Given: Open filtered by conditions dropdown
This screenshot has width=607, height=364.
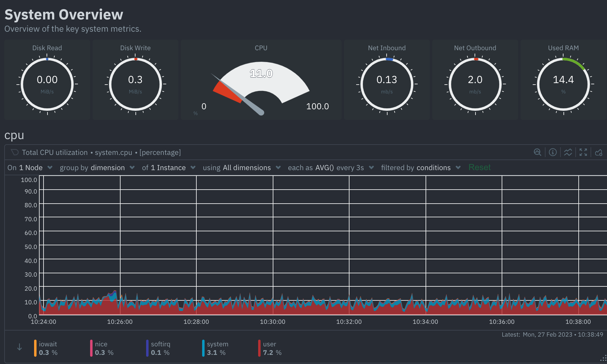Looking at the screenshot, I should [x=421, y=168].
